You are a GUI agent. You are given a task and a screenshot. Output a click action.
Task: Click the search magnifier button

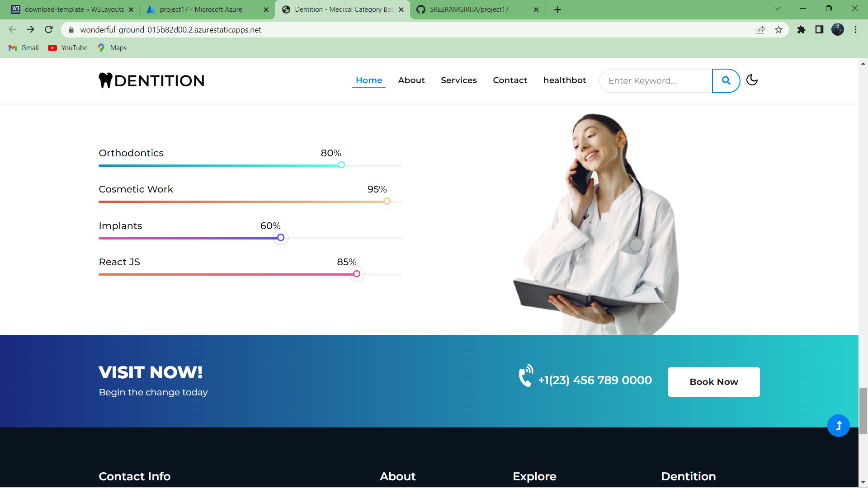726,80
